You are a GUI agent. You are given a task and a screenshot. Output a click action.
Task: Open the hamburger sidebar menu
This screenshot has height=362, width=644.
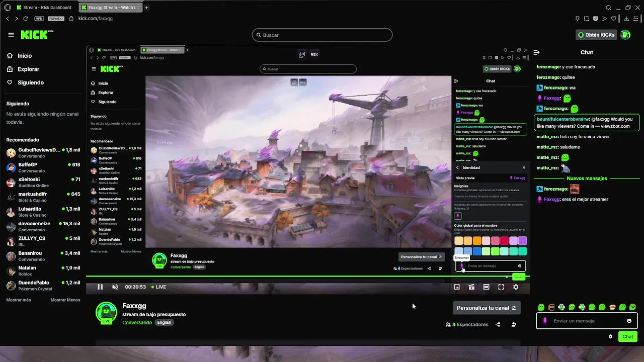11,35
